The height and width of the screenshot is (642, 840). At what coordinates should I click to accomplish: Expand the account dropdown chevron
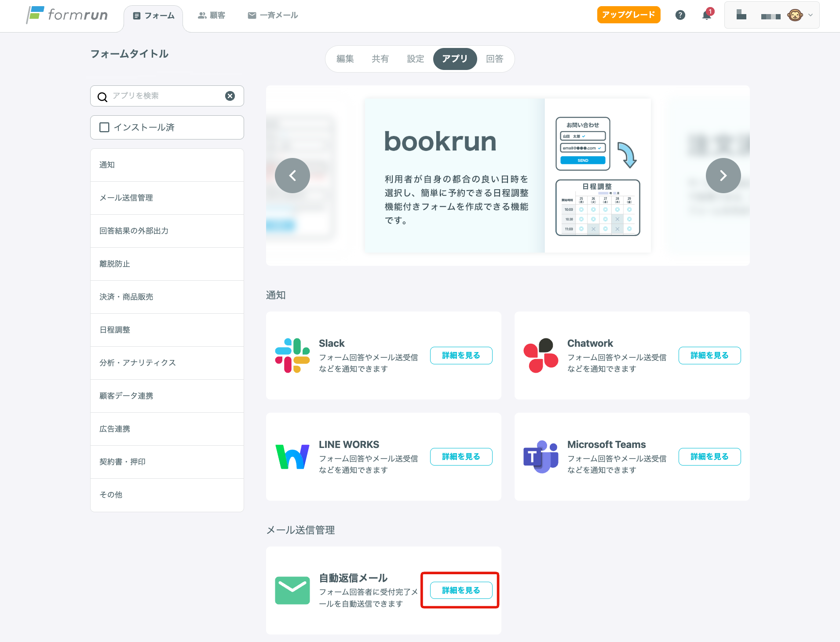click(x=811, y=15)
